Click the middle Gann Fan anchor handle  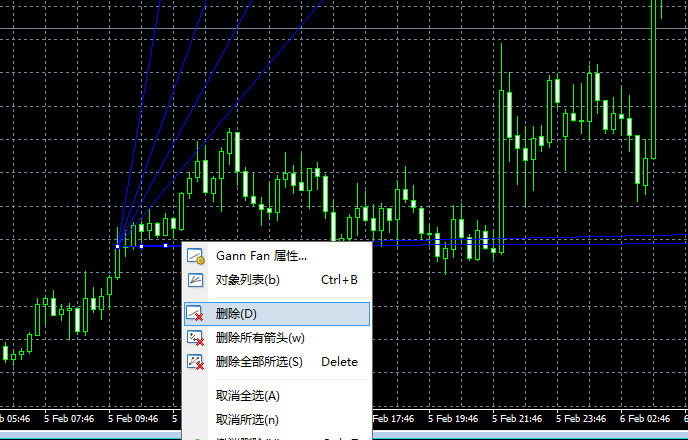[141, 245]
